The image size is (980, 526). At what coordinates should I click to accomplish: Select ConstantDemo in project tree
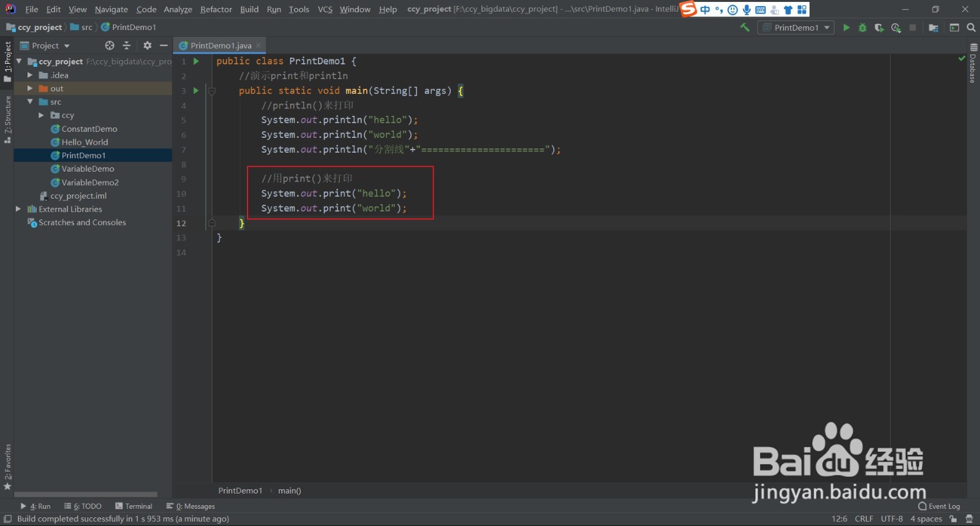click(89, 129)
